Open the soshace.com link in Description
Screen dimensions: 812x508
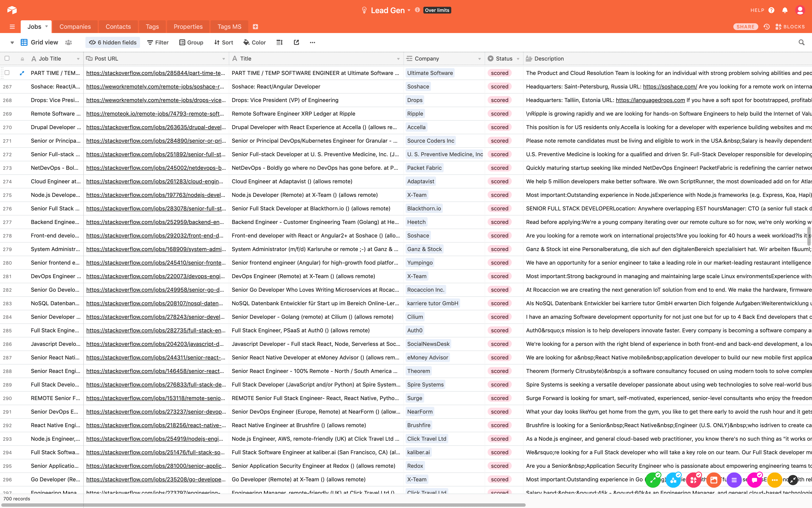[670, 86]
